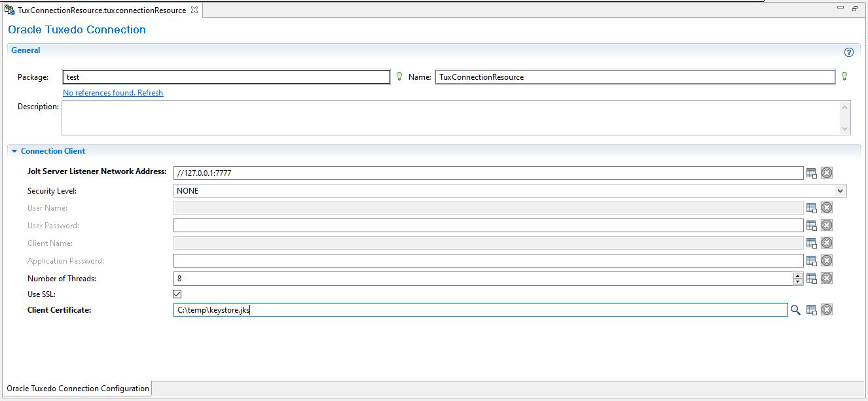The width and height of the screenshot is (868, 401).
Task: Click the Description scrollbar down arrow
Action: pyautogui.click(x=845, y=129)
